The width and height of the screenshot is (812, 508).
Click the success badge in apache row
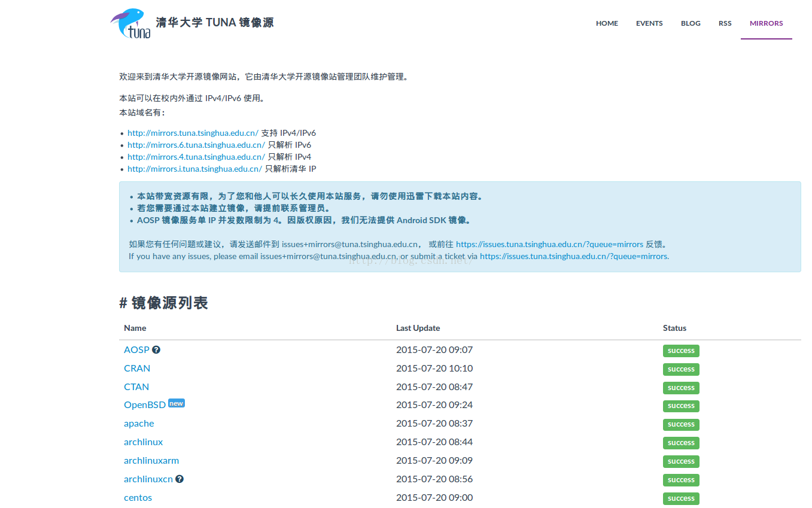(x=681, y=424)
